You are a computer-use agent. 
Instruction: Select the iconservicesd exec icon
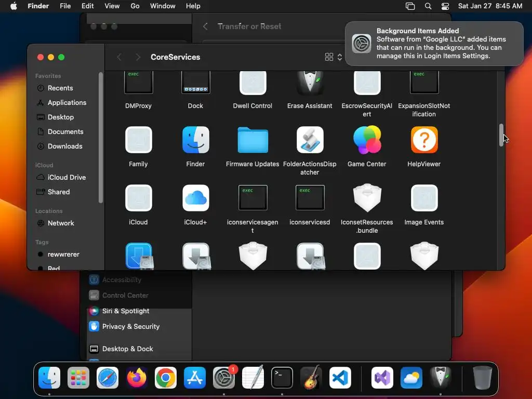pos(310,197)
